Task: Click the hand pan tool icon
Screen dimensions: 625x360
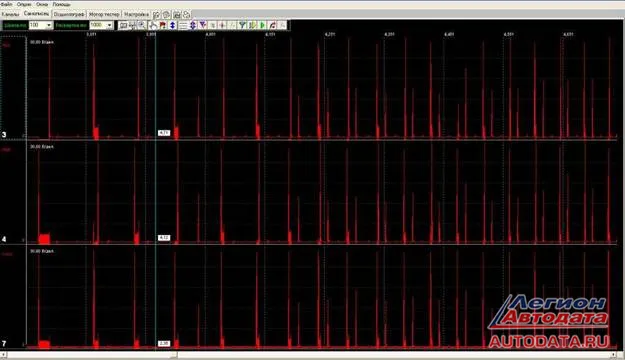Action: (153, 25)
